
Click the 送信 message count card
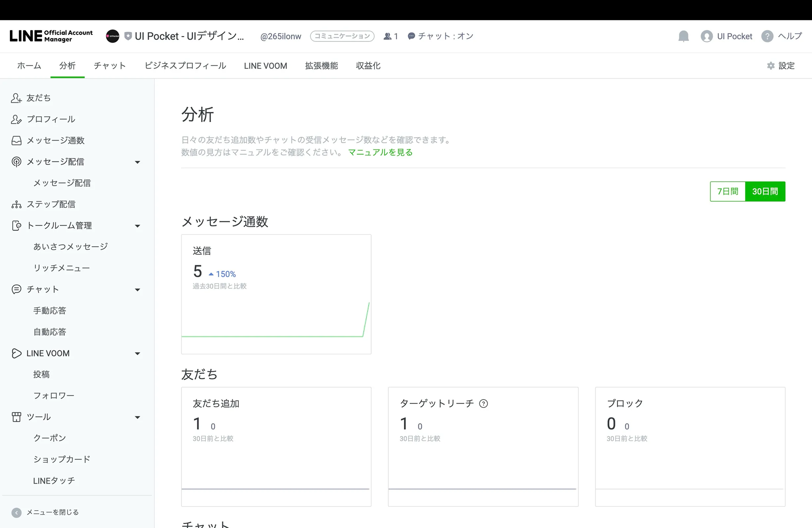(276, 294)
